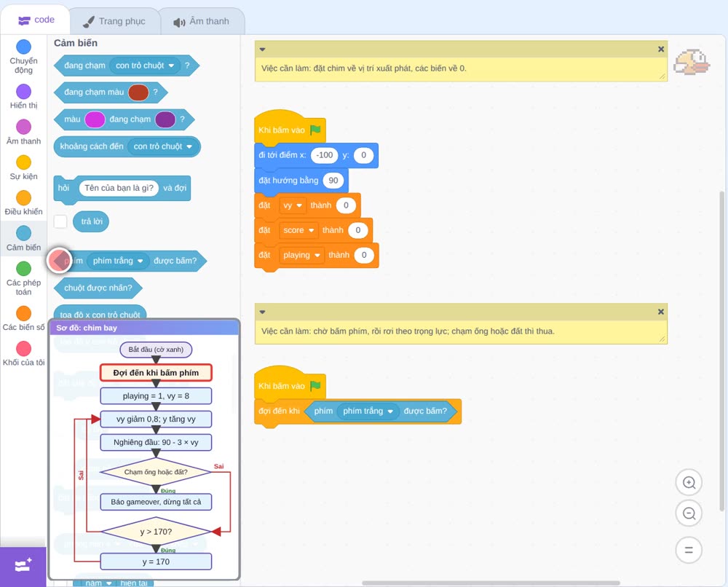Open phím trắng dropdown in đợi đến khi block

tap(368, 411)
